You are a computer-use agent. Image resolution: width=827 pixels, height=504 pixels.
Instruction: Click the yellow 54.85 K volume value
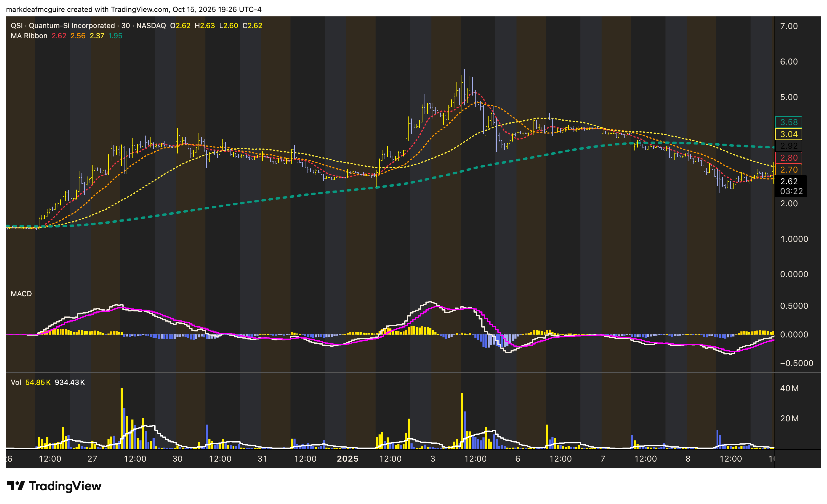[38, 382]
